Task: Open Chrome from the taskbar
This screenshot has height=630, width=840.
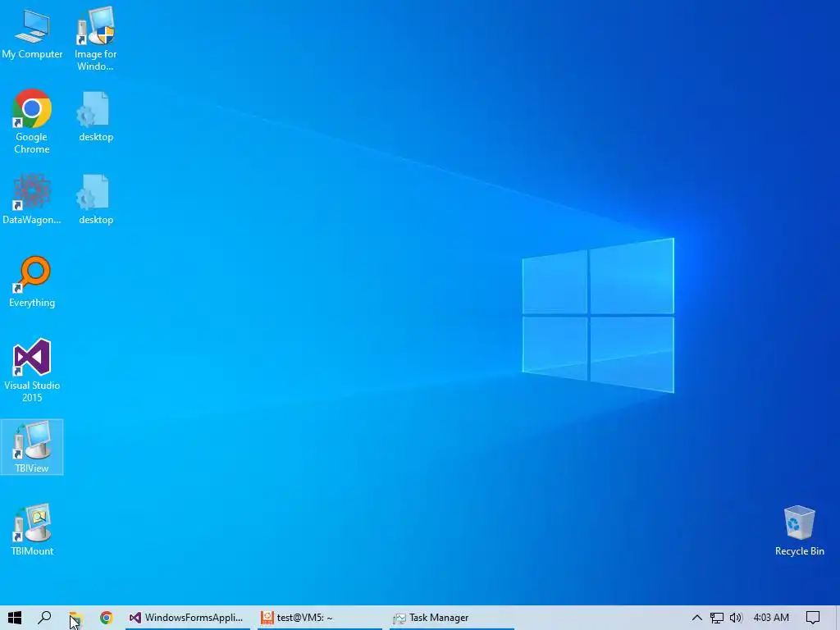Action: coord(106,618)
